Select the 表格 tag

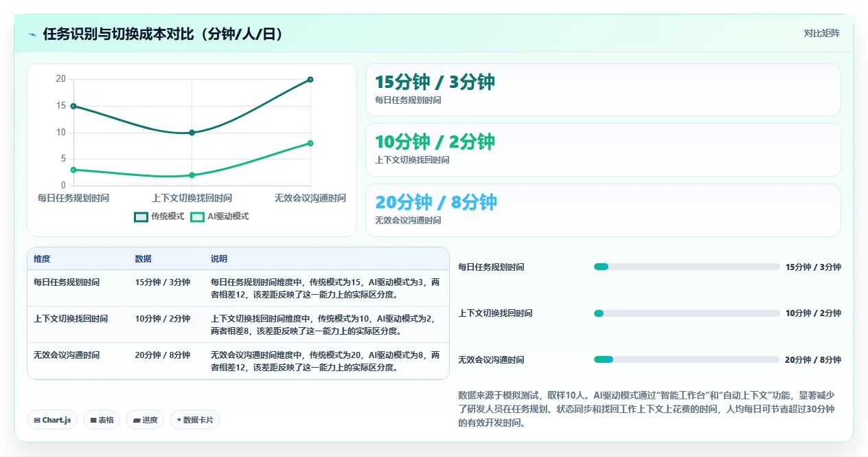point(102,420)
